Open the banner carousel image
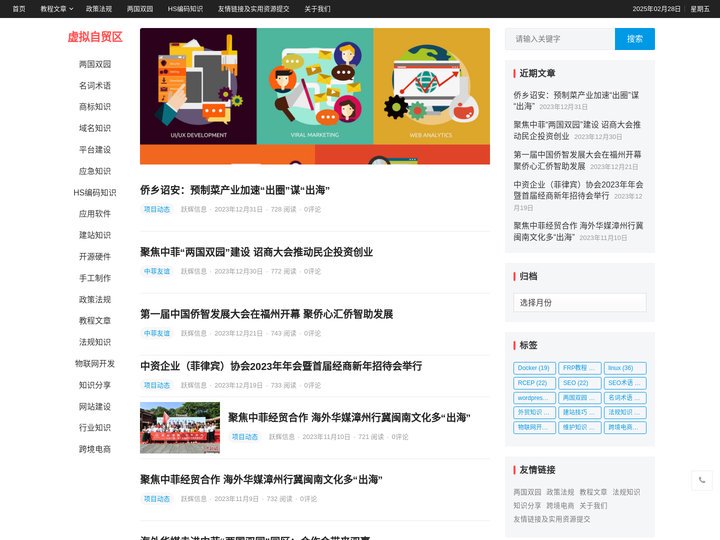The width and height of the screenshot is (720, 540). [315, 96]
